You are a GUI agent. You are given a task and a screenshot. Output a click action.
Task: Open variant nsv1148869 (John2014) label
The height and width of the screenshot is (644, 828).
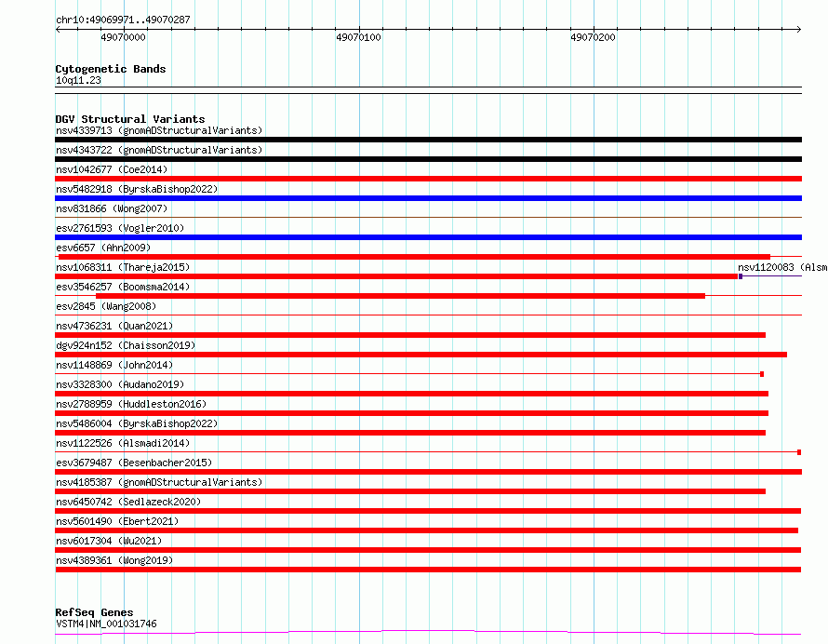[114, 365]
